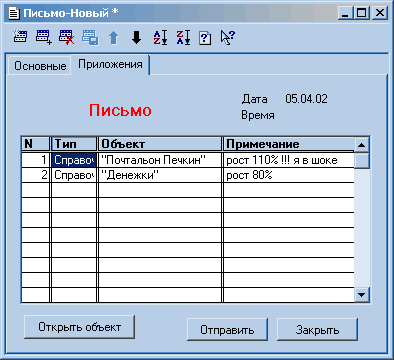Minimize the Письмо-Новый window
Image resolution: width=394 pixels, height=360 pixels.
[x=346, y=13]
